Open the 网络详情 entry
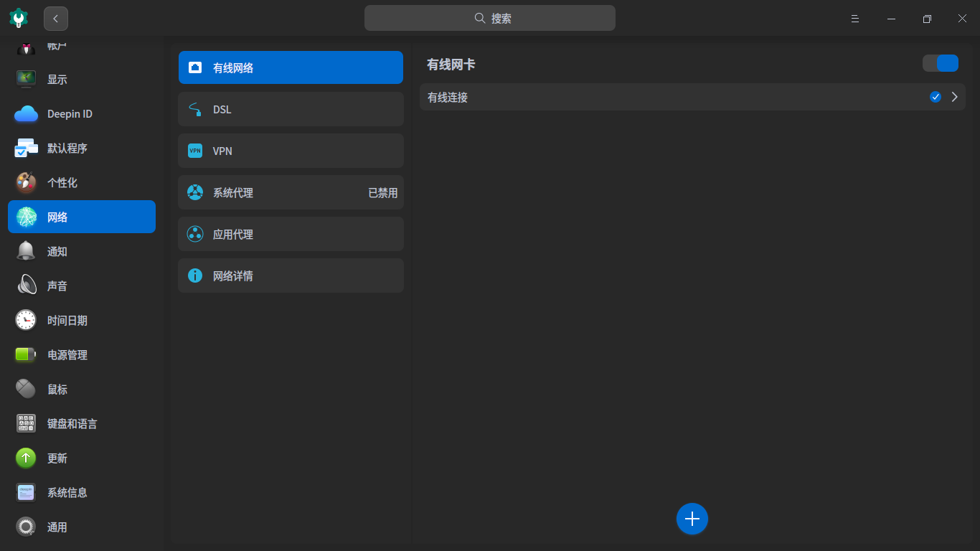Viewport: 980px width, 551px height. pyautogui.click(x=291, y=275)
